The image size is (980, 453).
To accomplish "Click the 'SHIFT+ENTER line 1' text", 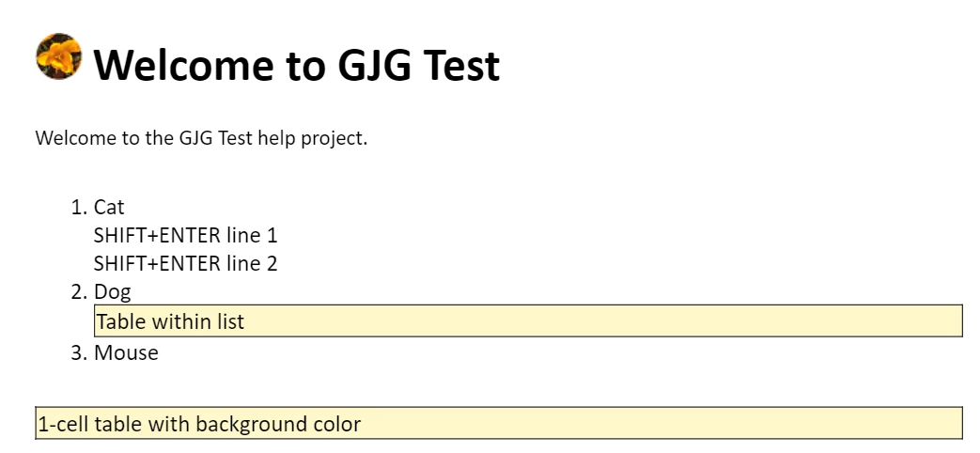I will [186, 236].
